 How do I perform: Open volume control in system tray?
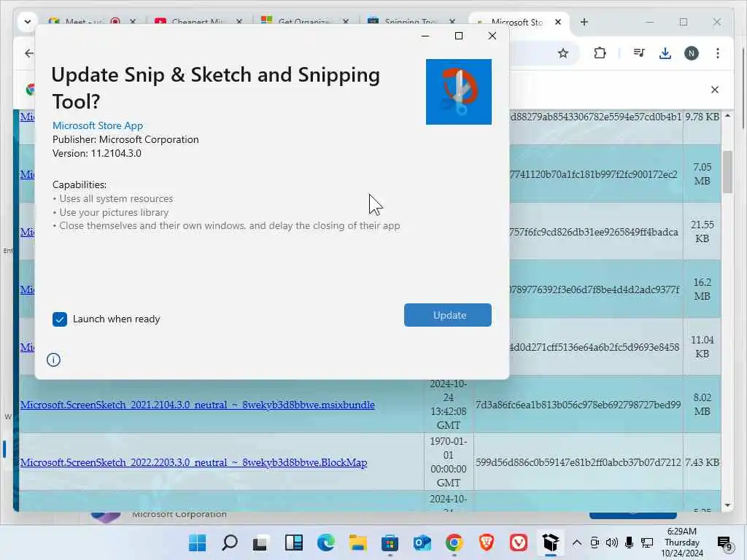pyautogui.click(x=612, y=542)
